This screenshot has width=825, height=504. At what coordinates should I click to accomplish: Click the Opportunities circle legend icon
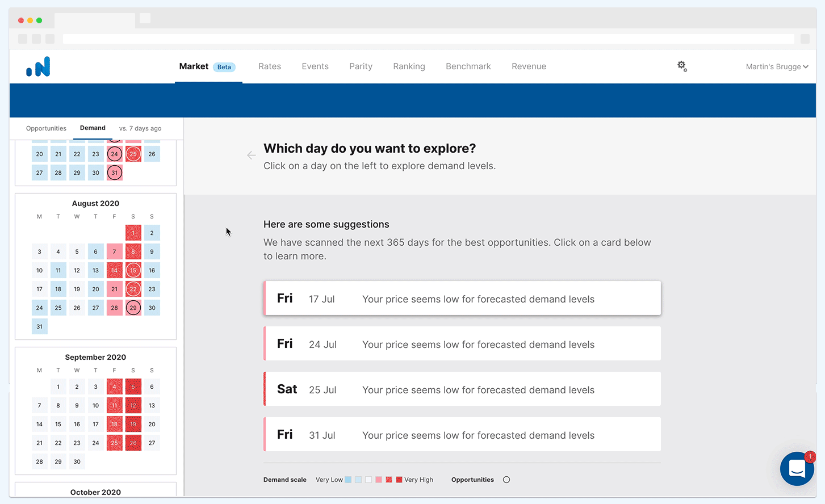tap(506, 480)
